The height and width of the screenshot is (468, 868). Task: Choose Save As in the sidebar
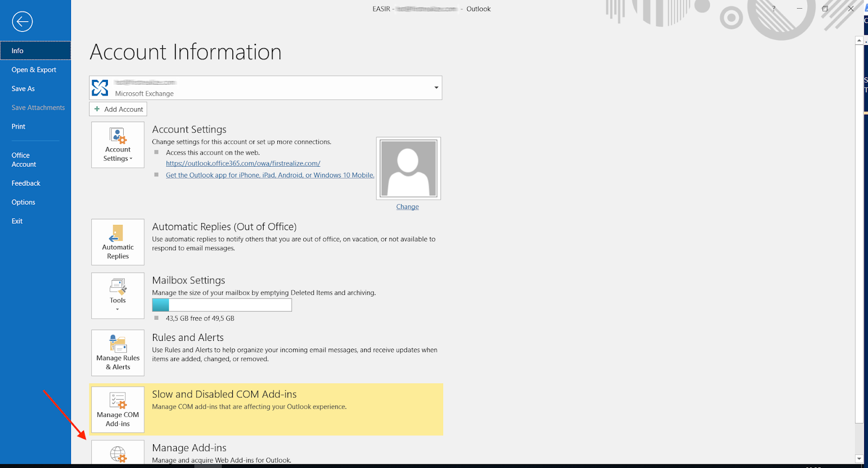tap(23, 88)
